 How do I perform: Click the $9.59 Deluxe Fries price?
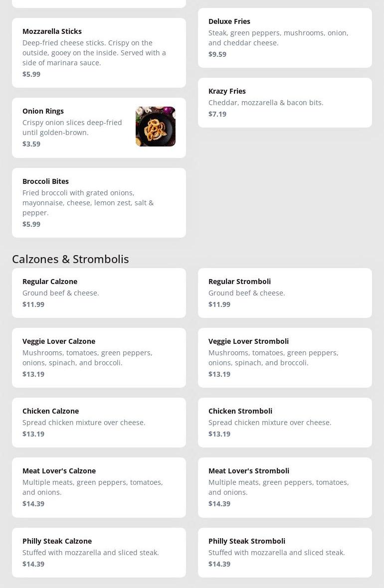pos(217,54)
